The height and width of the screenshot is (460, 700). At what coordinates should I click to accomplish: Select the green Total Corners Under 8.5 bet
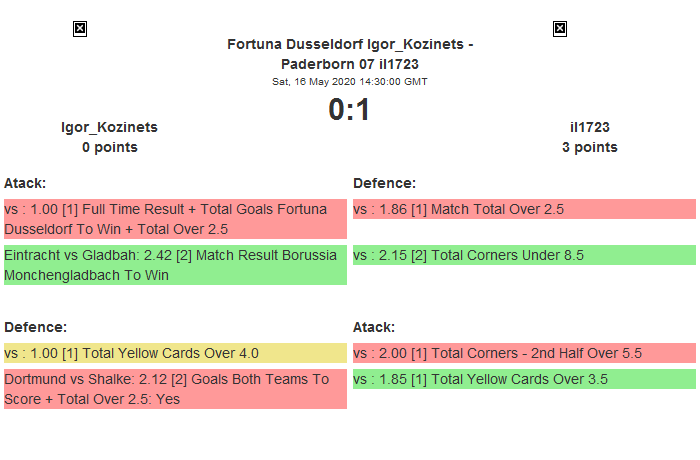(523, 255)
